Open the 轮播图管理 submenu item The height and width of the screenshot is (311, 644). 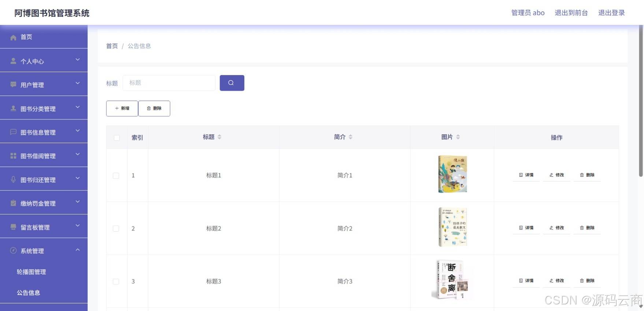click(x=31, y=272)
